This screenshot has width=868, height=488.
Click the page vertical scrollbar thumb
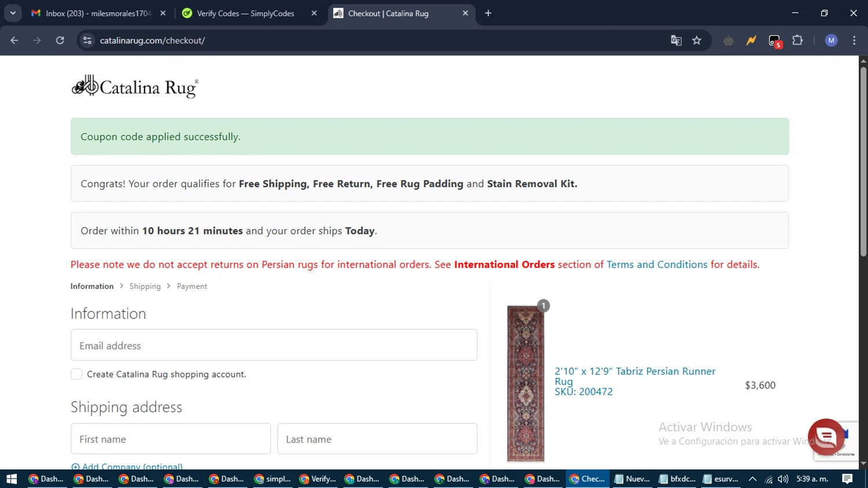pyautogui.click(x=863, y=162)
